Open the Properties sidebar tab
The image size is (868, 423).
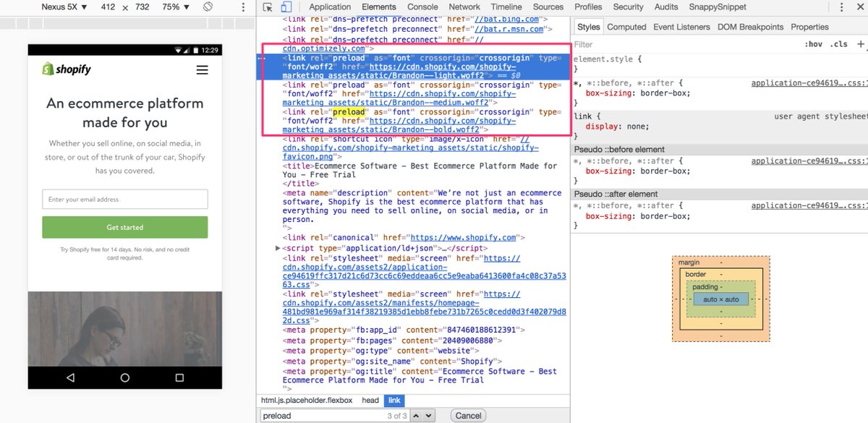point(809,27)
